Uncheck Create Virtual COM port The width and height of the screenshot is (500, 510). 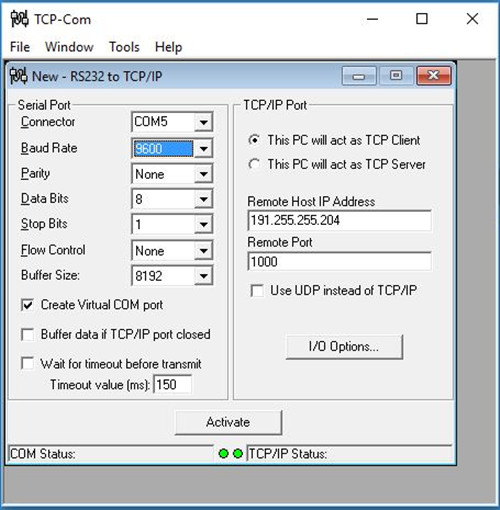point(27,305)
